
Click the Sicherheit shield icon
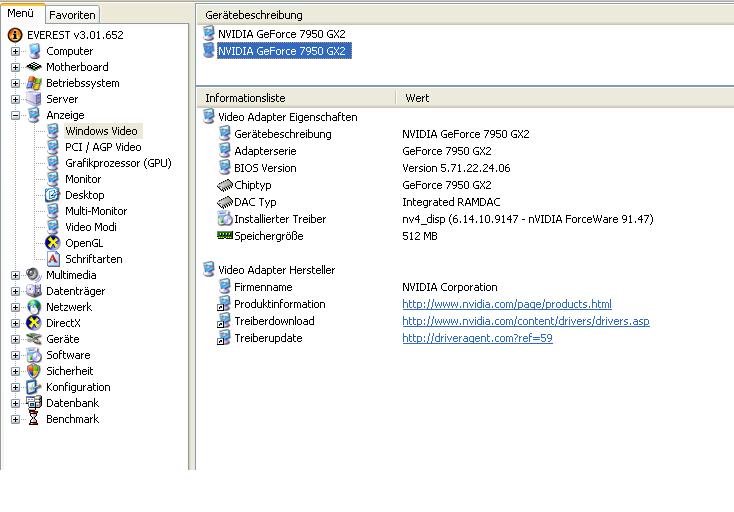(34, 371)
